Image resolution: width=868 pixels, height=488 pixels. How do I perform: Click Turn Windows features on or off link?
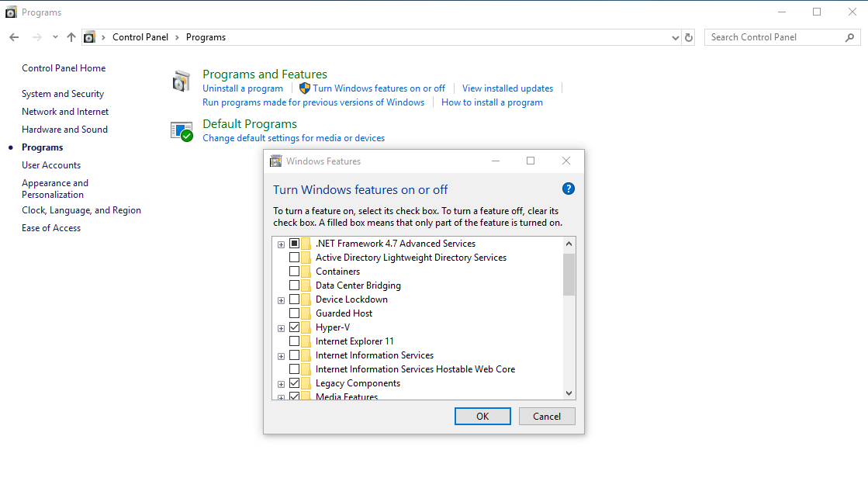pos(379,88)
